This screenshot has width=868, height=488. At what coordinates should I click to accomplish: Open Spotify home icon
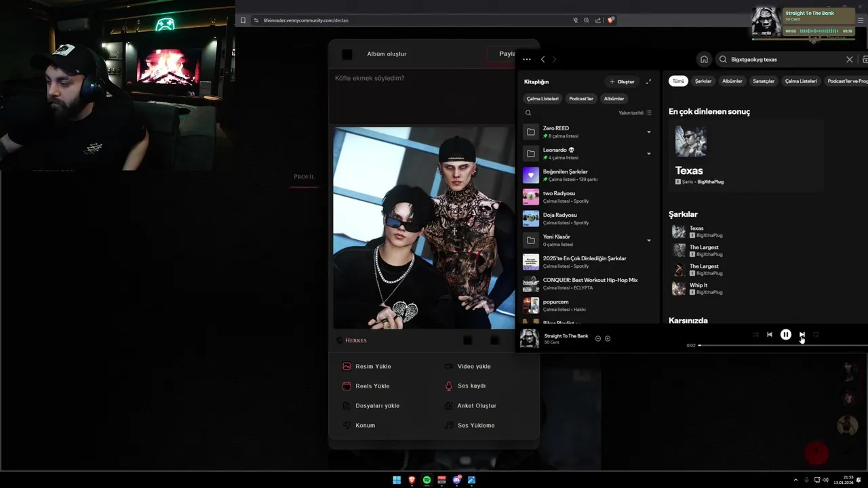704,60
